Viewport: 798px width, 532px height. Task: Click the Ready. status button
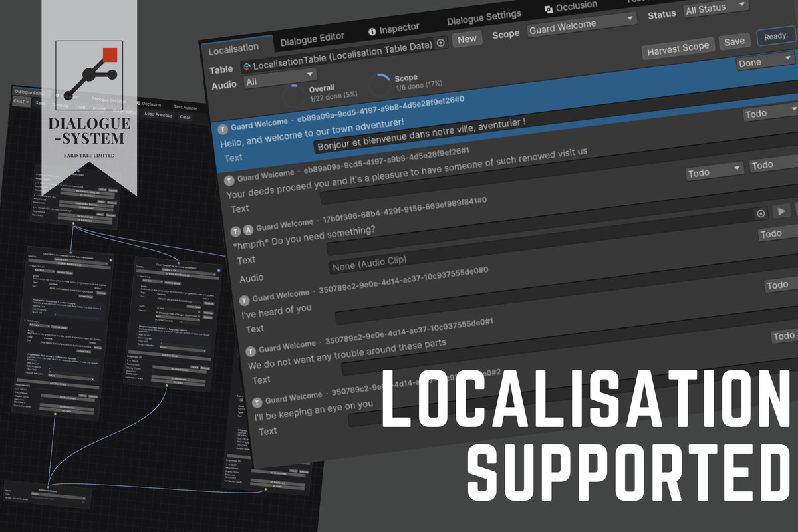(x=775, y=35)
